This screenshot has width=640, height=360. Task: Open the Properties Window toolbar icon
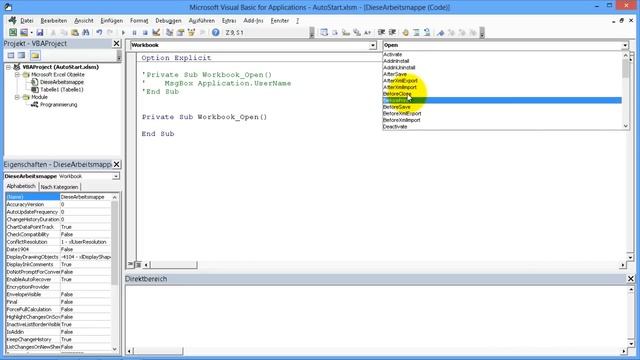180,33
